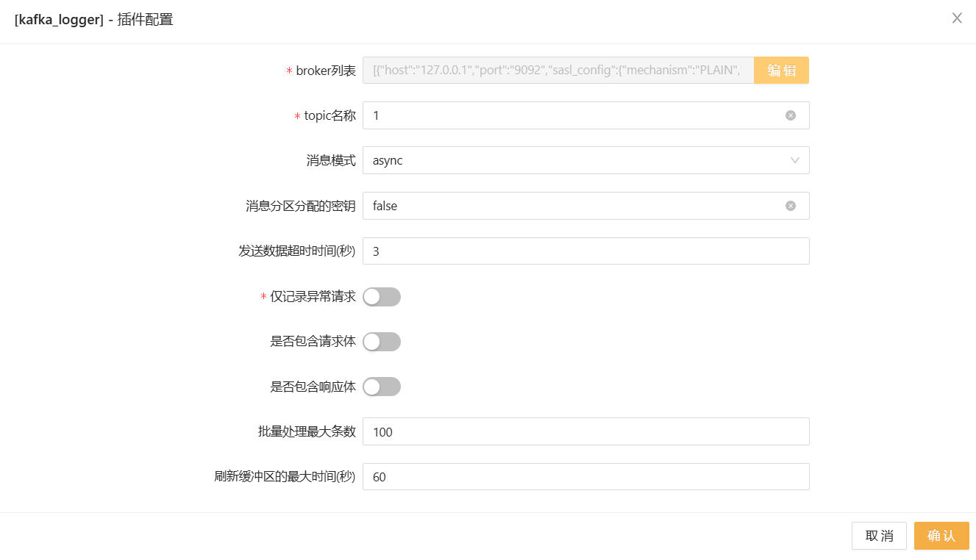Viewport: 976px width, 560px height.
Task: Open the 消息模式 dropdown arrow
Action: coord(795,160)
